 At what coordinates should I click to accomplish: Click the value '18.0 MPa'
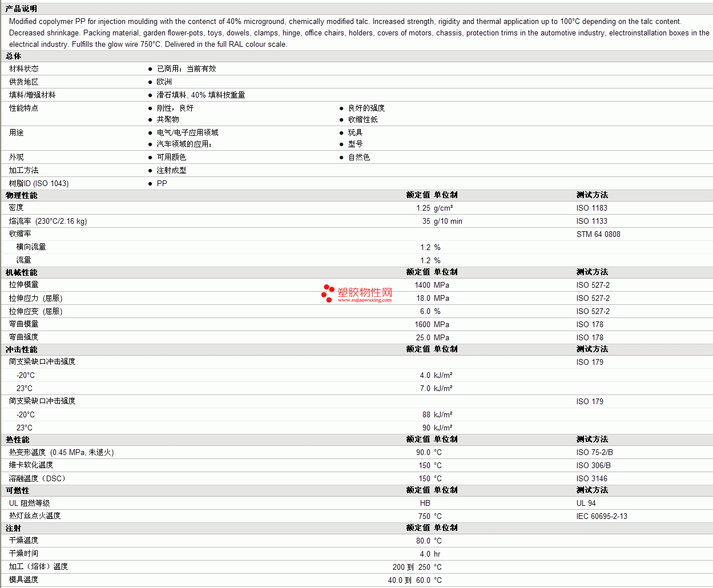[433, 299]
